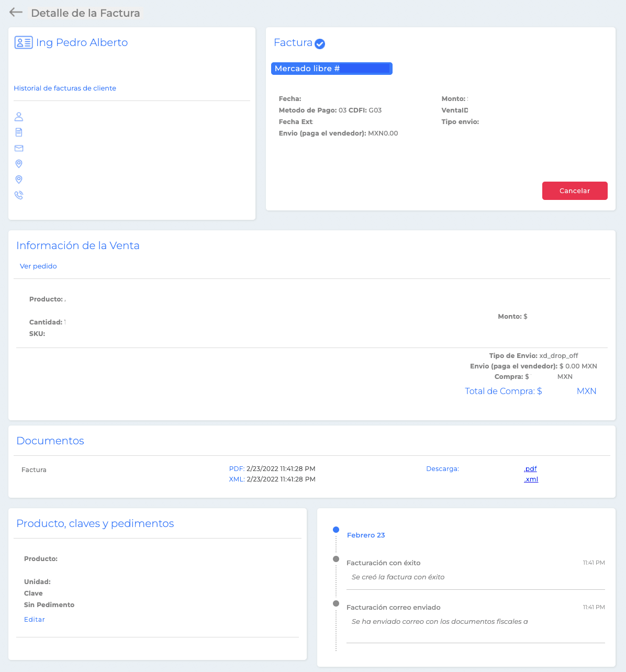Screen dimensions: 626x672
Task: Open the Ver pedido link
Action: point(38,266)
